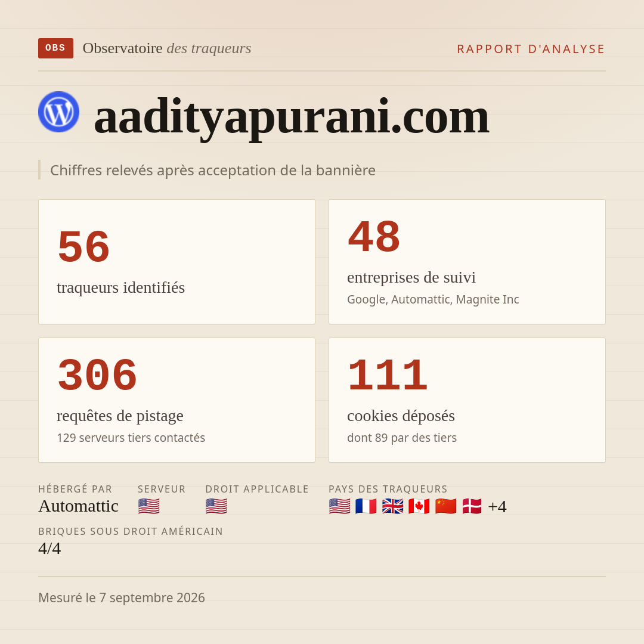Click the requêtes de pistage label
644x644 pixels.
120,416
